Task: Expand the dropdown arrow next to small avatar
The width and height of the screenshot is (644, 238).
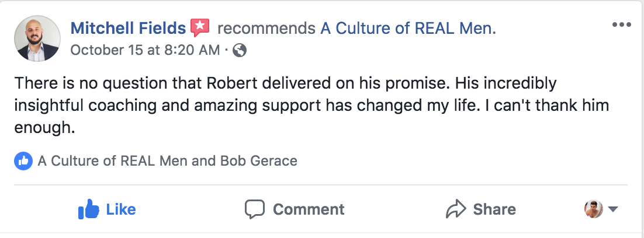Action: coord(613,209)
